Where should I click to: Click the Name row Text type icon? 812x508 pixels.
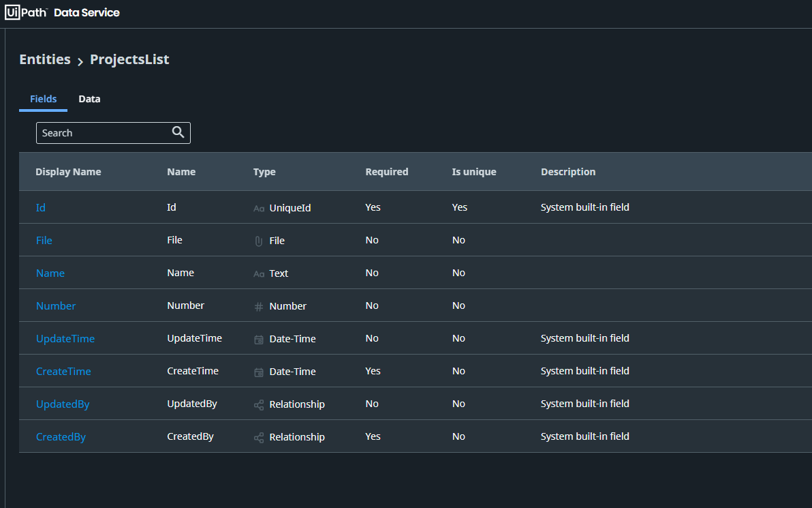pos(258,273)
